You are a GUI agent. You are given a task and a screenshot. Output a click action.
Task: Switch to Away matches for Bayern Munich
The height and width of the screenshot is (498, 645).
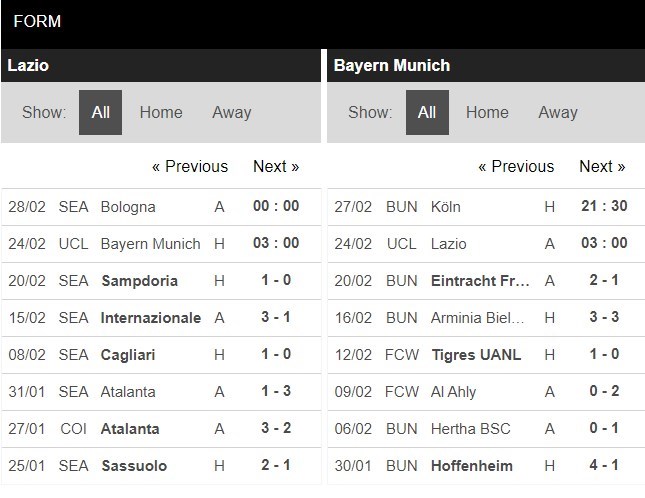[x=558, y=112]
